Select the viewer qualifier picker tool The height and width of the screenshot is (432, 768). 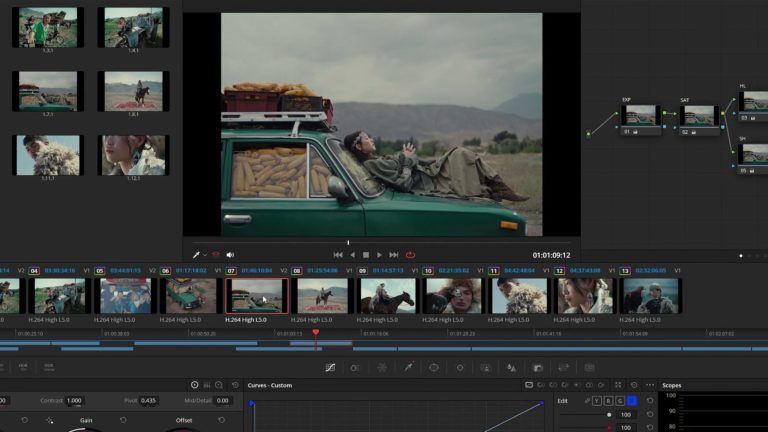(x=196, y=255)
